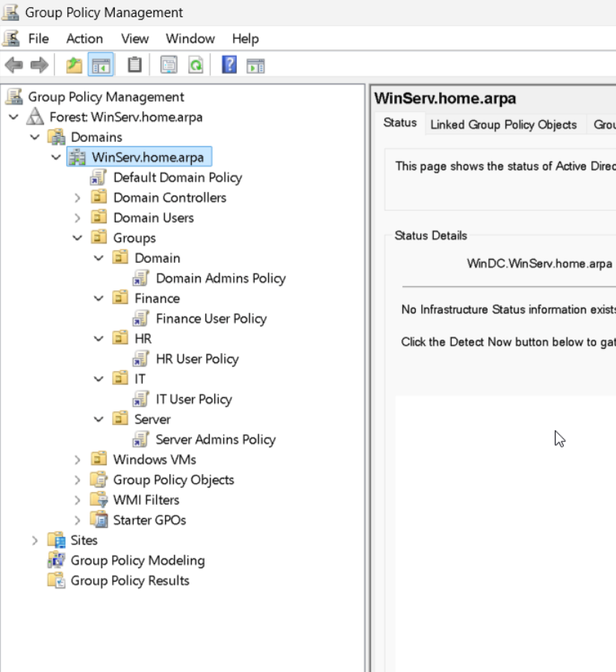Collapse the Finance OU
The width and height of the screenshot is (616, 672).
click(x=99, y=299)
